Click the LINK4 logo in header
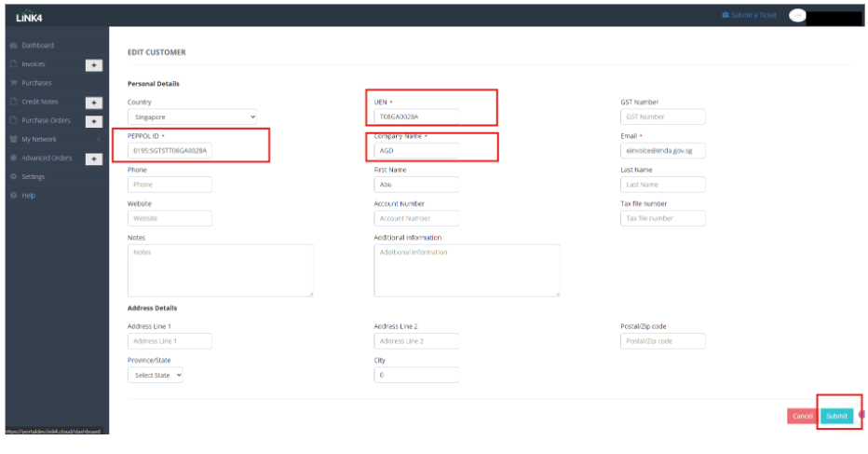 [x=29, y=18]
